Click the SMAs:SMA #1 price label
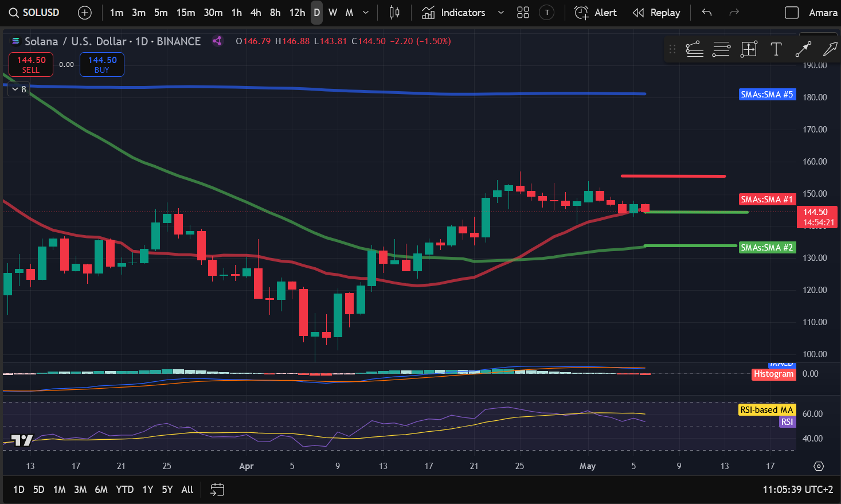Screen dimensions: 841x504 pyautogui.click(x=767, y=199)
